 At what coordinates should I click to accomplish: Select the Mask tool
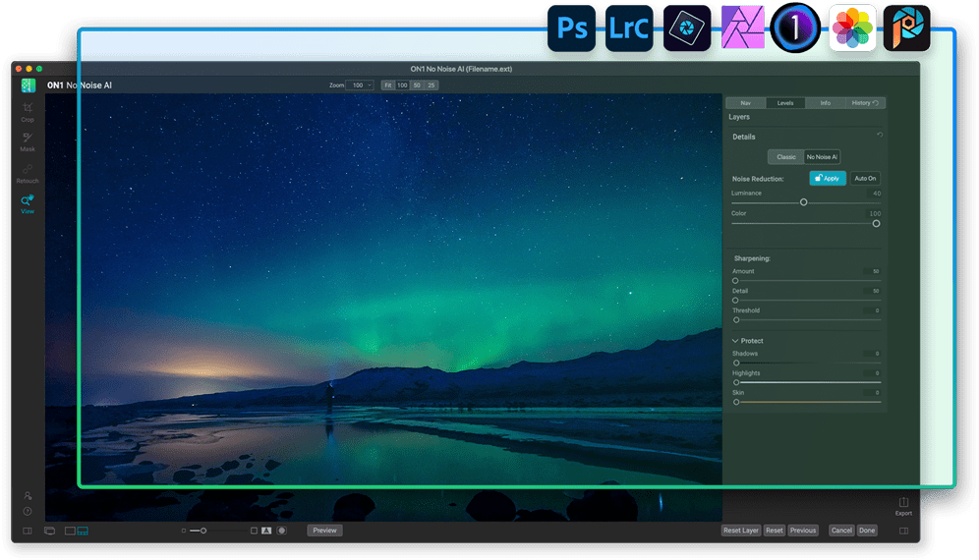tap(28, 141)
